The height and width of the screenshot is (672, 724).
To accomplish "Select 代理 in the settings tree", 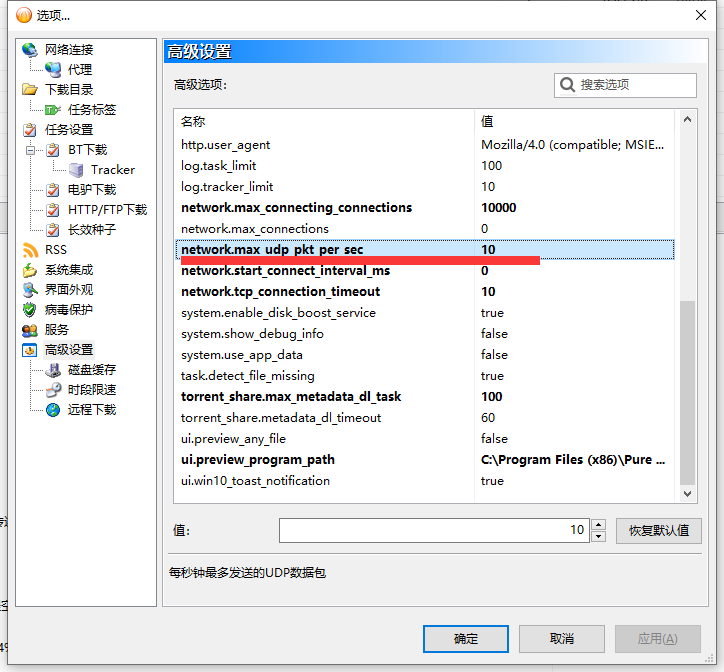I will point(79,69).
